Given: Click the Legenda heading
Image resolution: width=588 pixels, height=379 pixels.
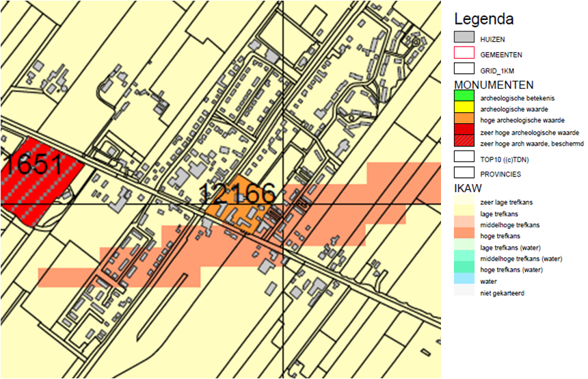Looking at the screenshot, I should tap(484, 18).
